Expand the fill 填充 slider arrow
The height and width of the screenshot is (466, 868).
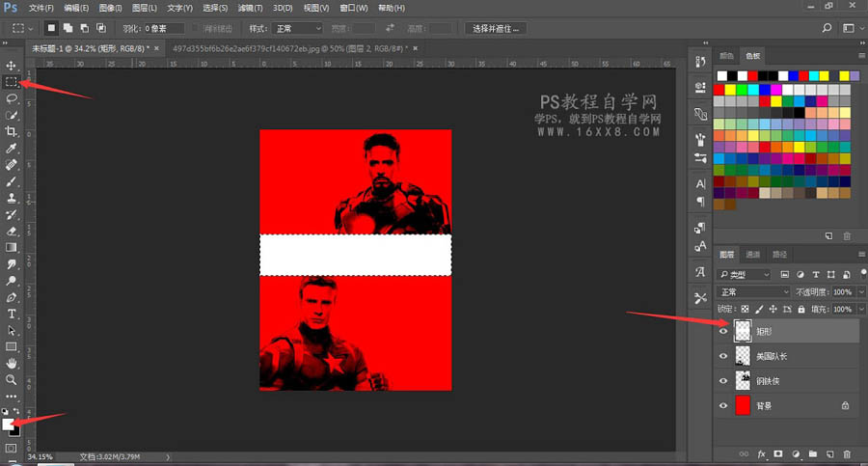point(861,309)
